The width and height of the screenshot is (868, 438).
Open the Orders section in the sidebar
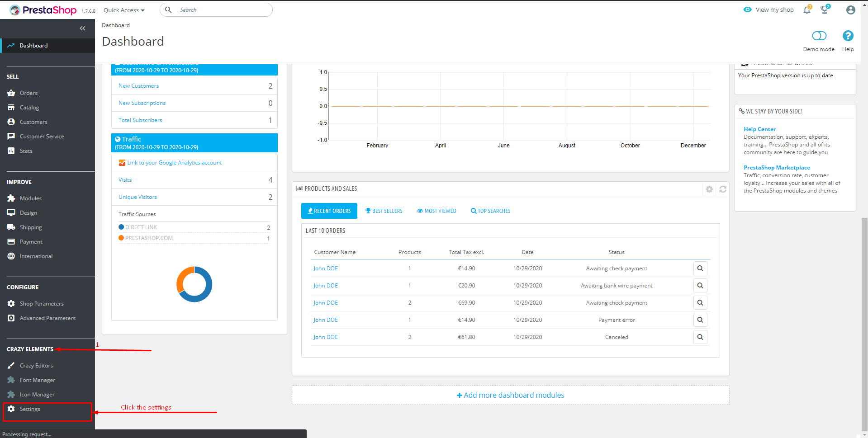(29, 93)
